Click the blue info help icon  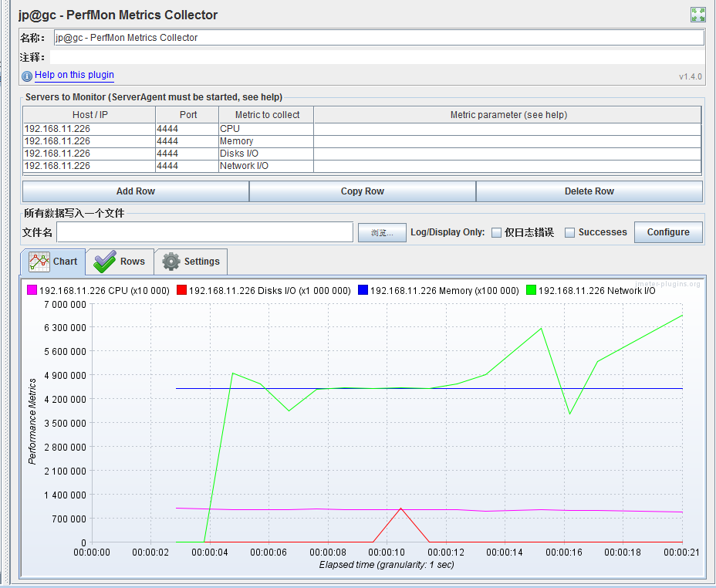[27, 76]
